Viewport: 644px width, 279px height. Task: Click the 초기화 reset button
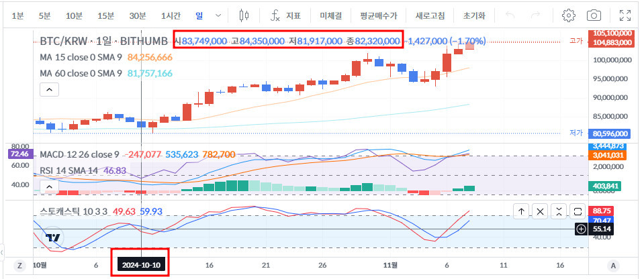coord(474,15)
